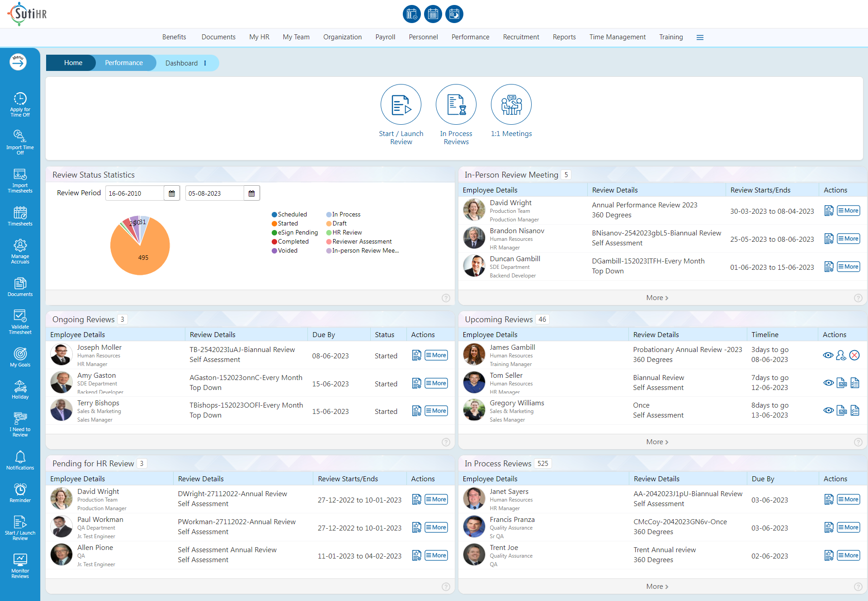
Task: Open the Start / Launch Review icon
Action: (x=401, y=104)
